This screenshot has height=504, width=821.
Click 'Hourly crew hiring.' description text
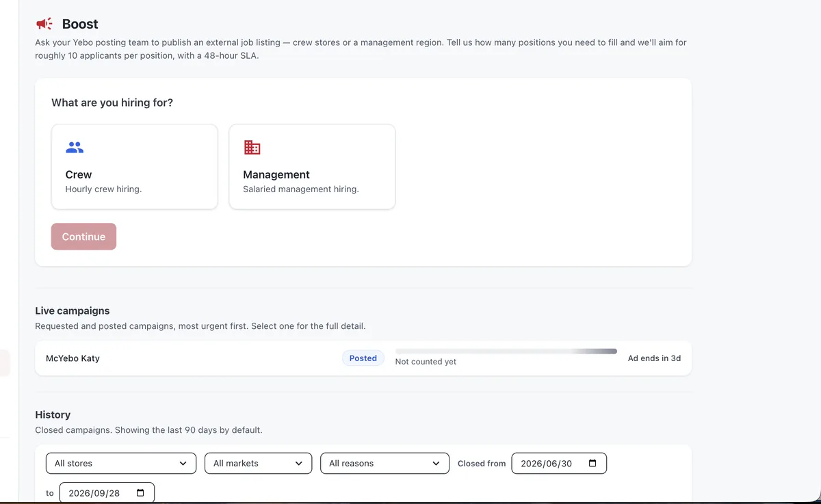(x=103, y=189)
